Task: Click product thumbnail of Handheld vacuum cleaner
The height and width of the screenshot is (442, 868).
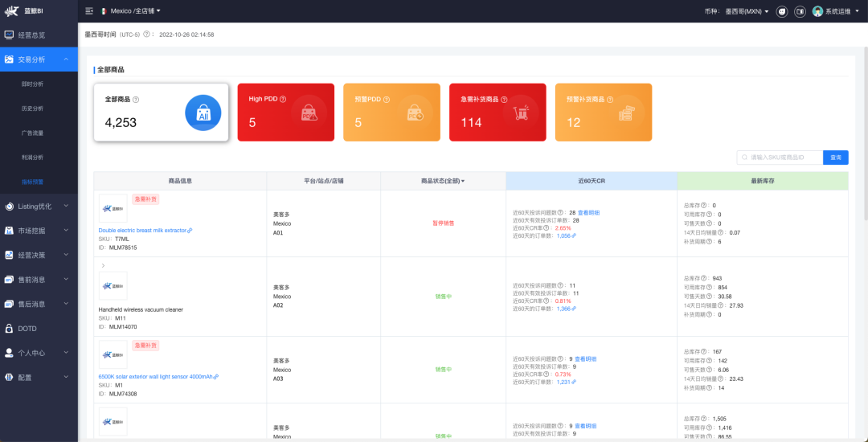Action: [x=113, y=286]
